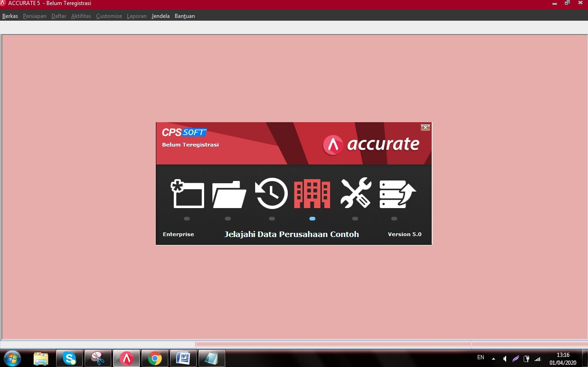This screenshot has height=367, width=588.
Task: Restore down the inner MDI window
Action: pyautogui.click(x=567, y=3)
